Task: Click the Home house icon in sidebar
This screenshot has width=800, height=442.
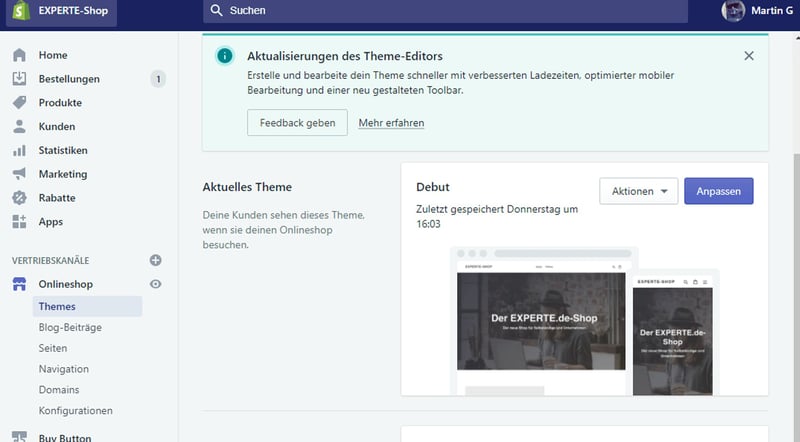Action: (x=19, y=55)
